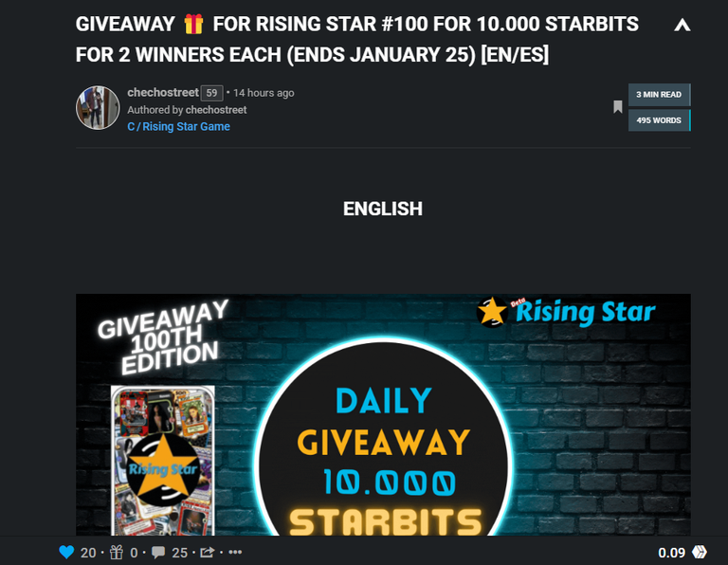Screen dimensions: 728x565
Task: Click the gift emoji in the title
Action: coord(193,24)
